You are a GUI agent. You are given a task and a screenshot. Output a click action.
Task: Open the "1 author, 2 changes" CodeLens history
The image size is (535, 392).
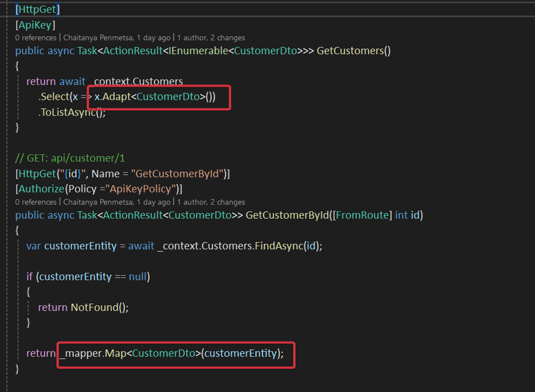click(210, 38)
